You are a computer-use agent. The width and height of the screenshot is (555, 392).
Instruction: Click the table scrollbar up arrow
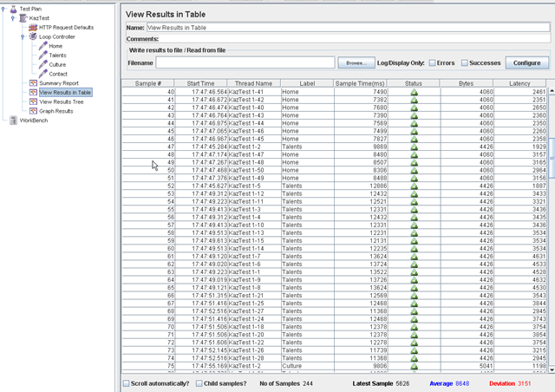pyautogui.click(x=552, y=91)
